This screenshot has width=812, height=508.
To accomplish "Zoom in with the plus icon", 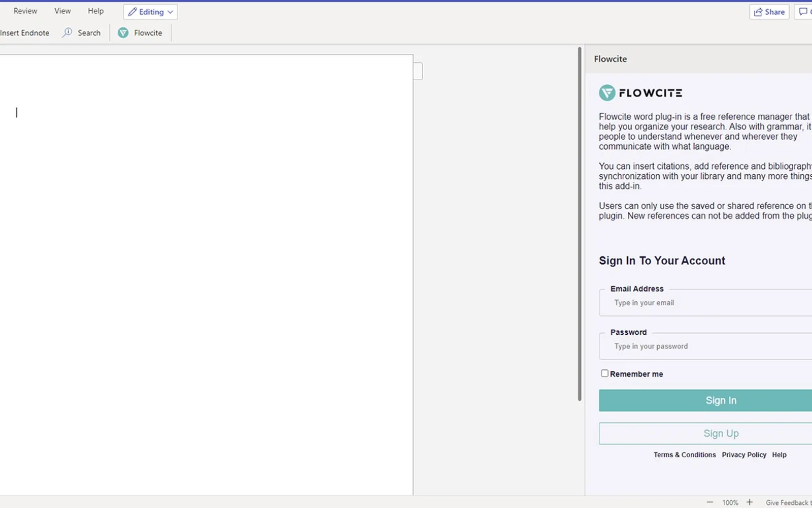I will [x=749, y=502].
